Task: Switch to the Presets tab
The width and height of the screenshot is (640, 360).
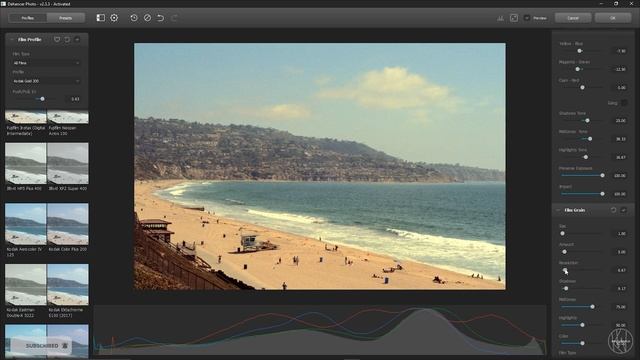Action: tap(65, 18)
